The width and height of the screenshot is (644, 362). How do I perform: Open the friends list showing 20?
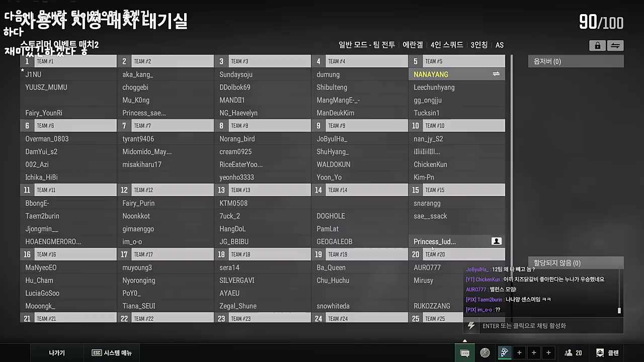[574, 353]
